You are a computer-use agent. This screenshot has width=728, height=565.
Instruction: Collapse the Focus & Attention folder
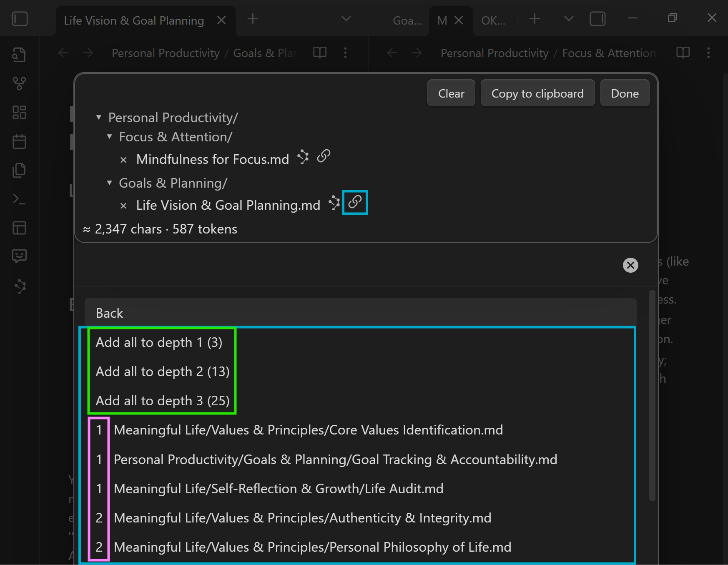click(x=109, y=137)
